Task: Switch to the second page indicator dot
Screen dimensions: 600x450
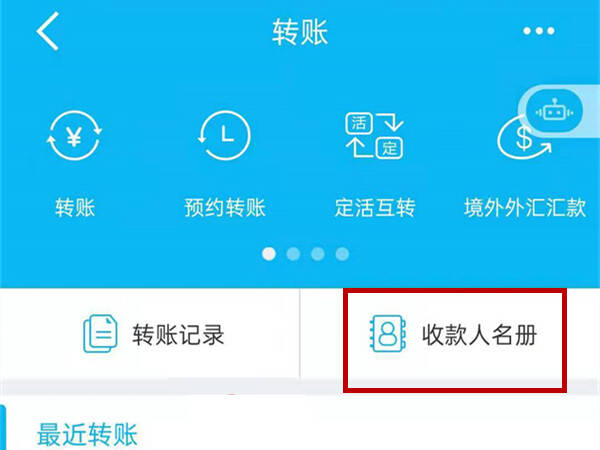Action: (293, 254)
